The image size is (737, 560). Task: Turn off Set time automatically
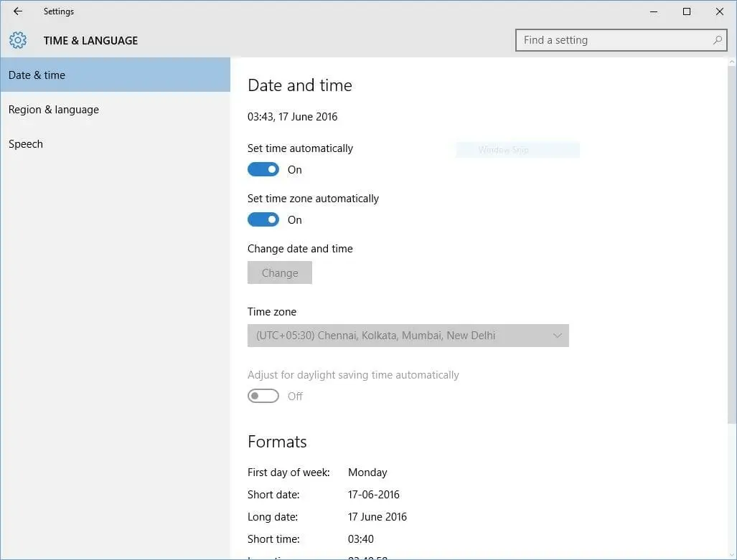click(x=263, y=170)
